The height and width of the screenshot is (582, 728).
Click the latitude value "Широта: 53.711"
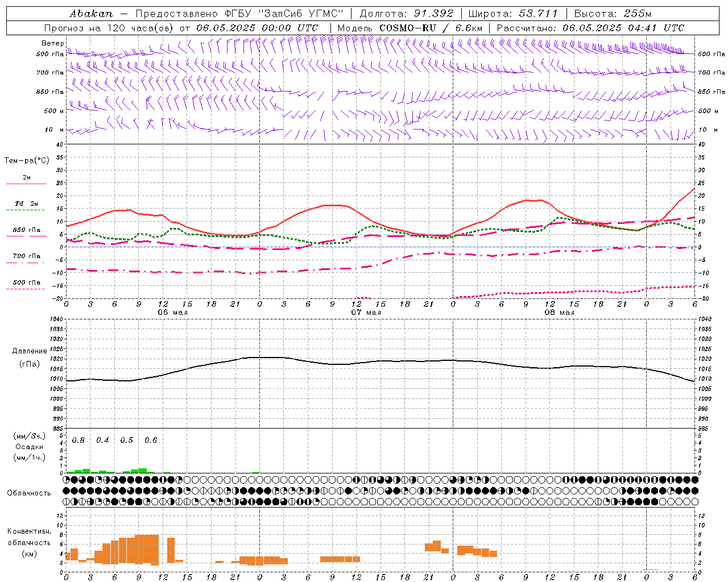(x=514, y=14)
